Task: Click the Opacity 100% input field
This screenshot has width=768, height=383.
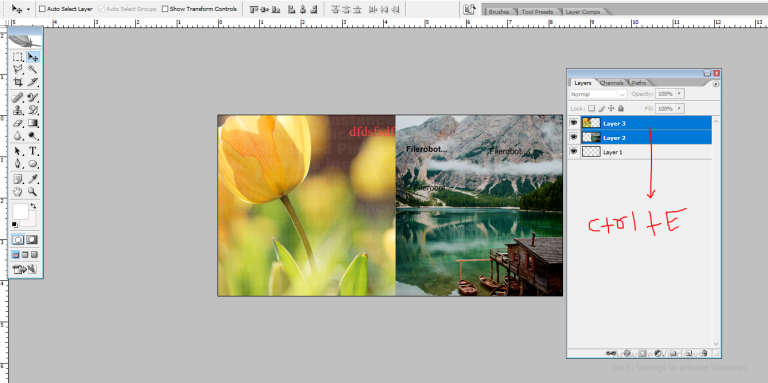Action: 665,94
